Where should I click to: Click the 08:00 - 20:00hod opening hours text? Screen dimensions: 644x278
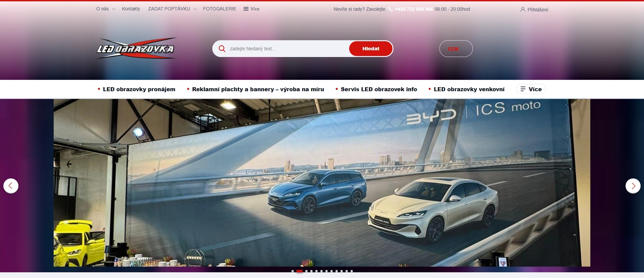tap(452, 9)
